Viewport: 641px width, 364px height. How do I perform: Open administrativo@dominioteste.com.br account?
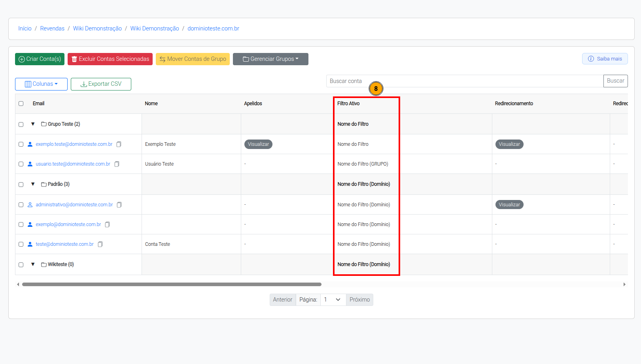click(x=74, y=205)
